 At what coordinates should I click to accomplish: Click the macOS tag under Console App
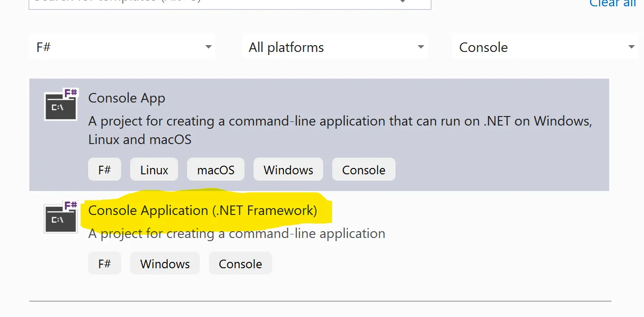[x=216, y=170]
